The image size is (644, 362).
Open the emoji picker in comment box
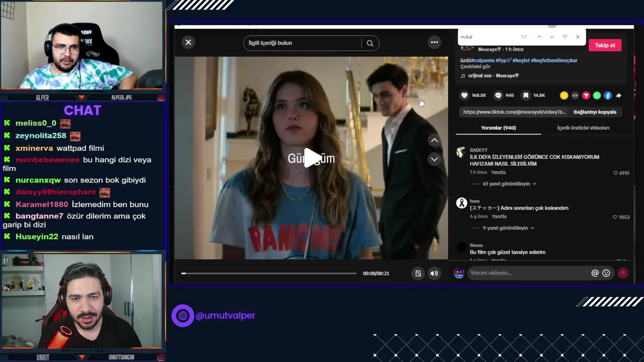[x=606, y=273]
